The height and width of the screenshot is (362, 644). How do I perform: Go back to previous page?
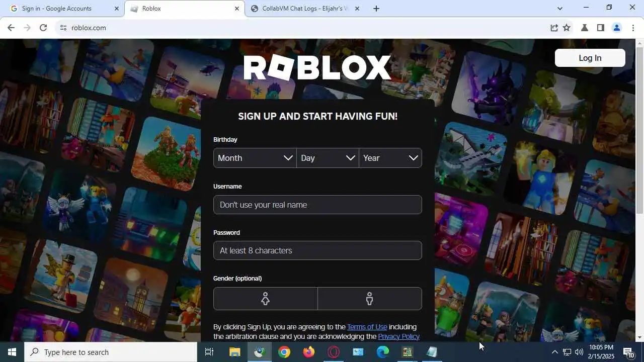pos(11,28)
